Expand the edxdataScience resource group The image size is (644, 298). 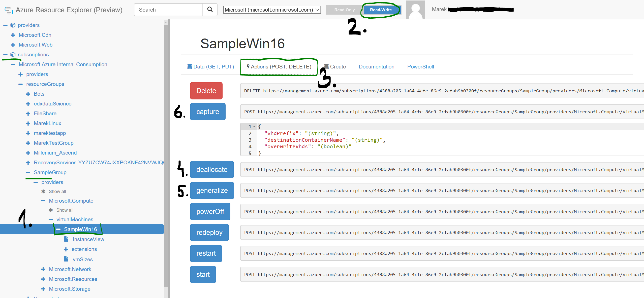(x=28, y=104)
